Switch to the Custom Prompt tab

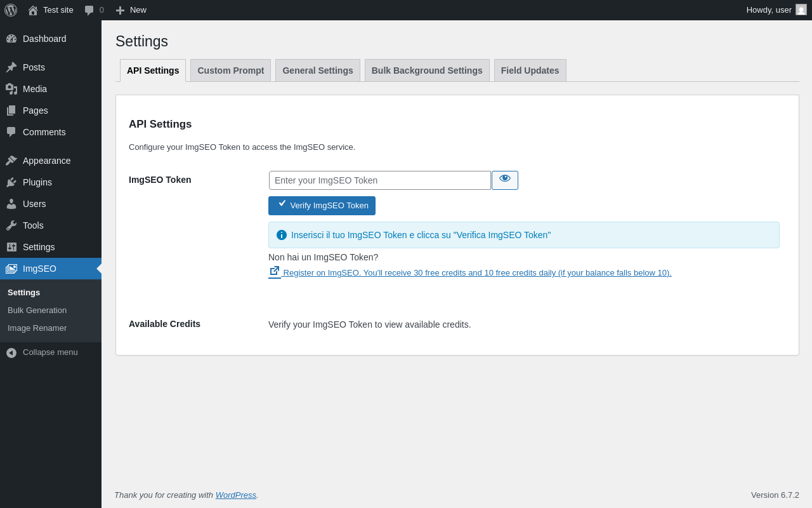[x=231, y=70]
